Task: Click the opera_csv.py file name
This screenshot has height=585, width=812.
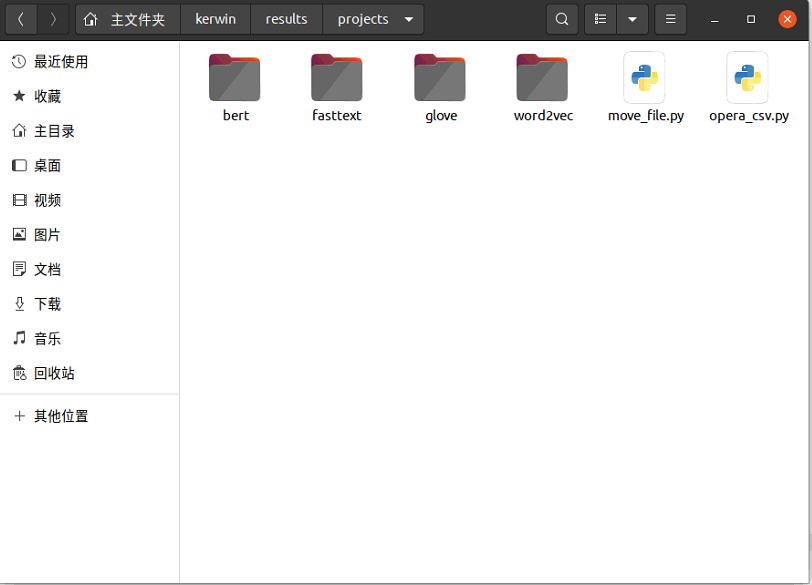Action: pos(749,116)
